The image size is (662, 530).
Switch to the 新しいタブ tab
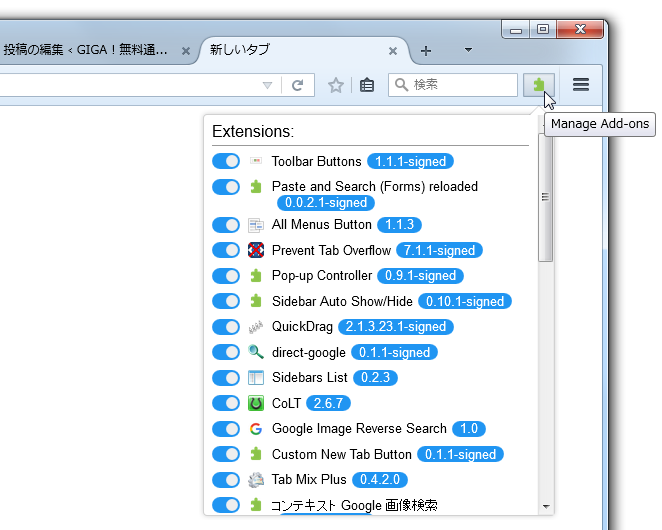[x=302, y=50]
